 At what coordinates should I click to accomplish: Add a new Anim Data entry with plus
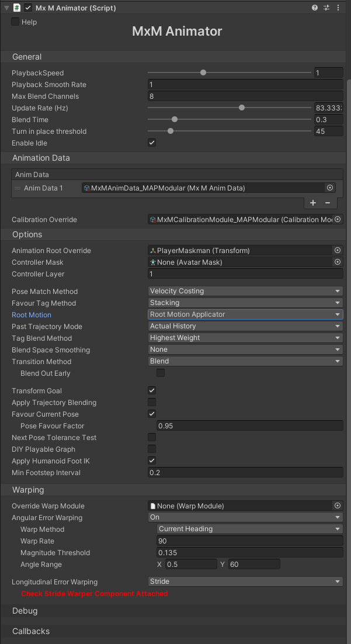[x=313, y=203]
